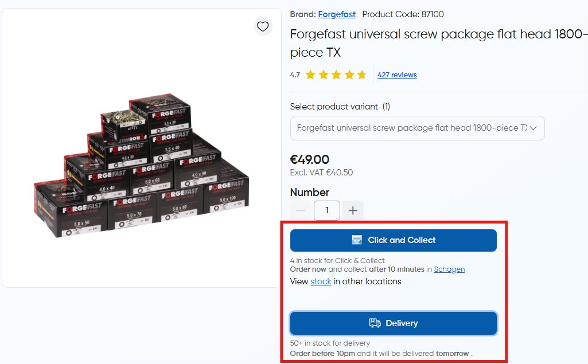The width and height of the screenshot is (588, 364).
Task: Click the chevron arrow on variant selector
Action: [x=534, y=128]
